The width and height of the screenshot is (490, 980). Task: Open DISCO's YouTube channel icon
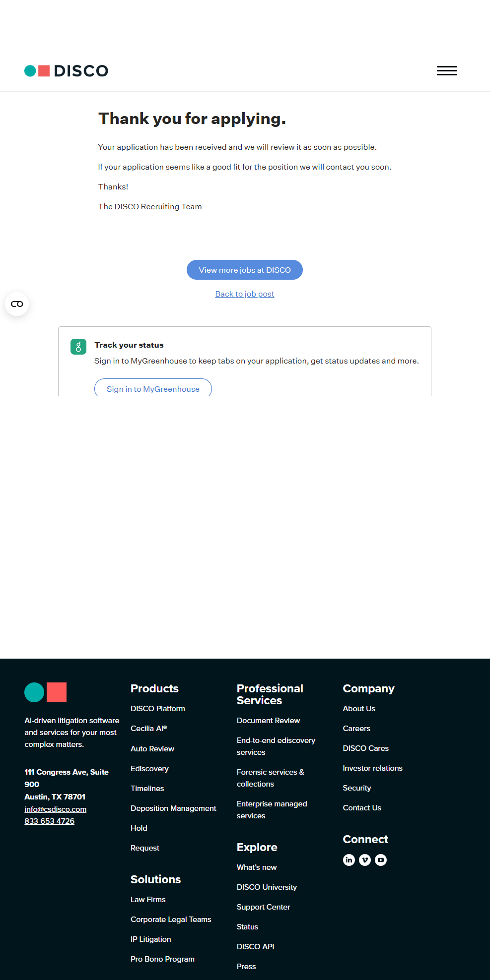381,860
